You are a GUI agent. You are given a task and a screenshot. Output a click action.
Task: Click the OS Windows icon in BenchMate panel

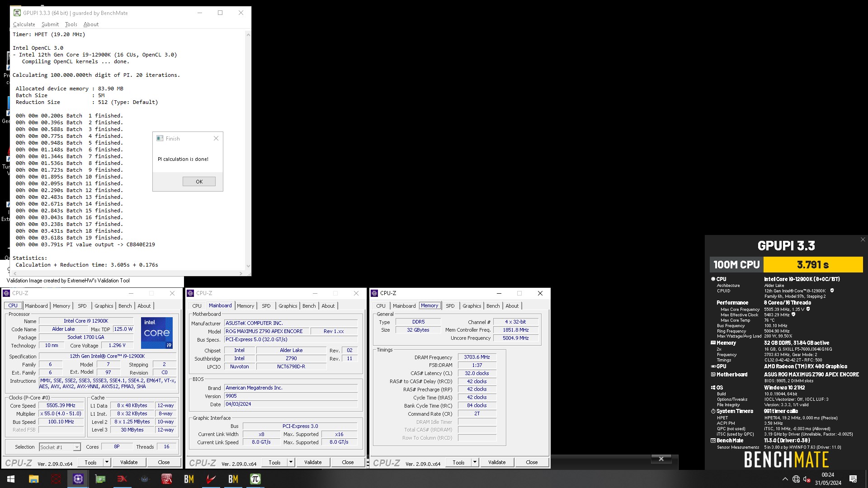[x=713, y=388]
